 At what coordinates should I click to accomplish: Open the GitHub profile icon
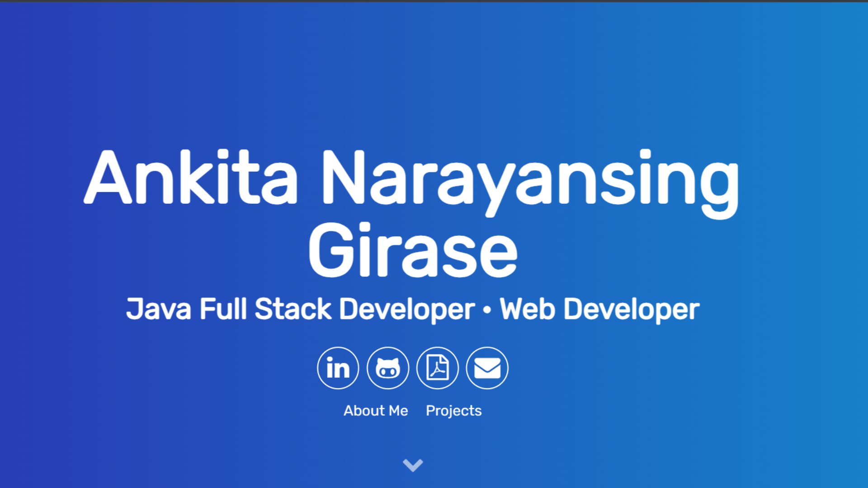[x=387, y=368]
